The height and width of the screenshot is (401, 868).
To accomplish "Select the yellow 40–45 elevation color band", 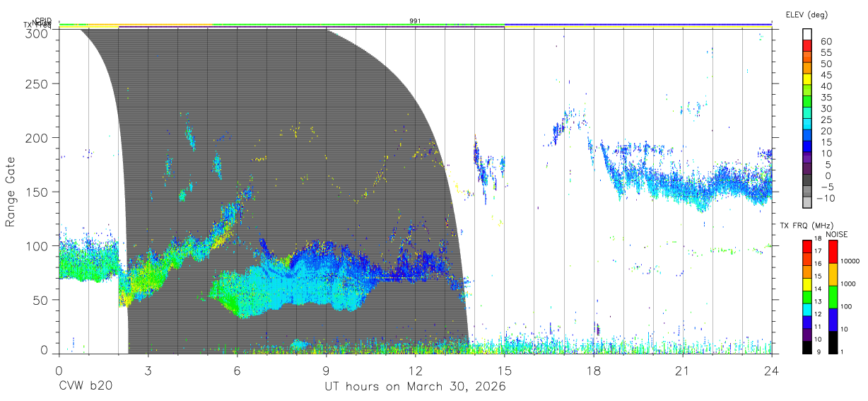I will tap(808, 80).
